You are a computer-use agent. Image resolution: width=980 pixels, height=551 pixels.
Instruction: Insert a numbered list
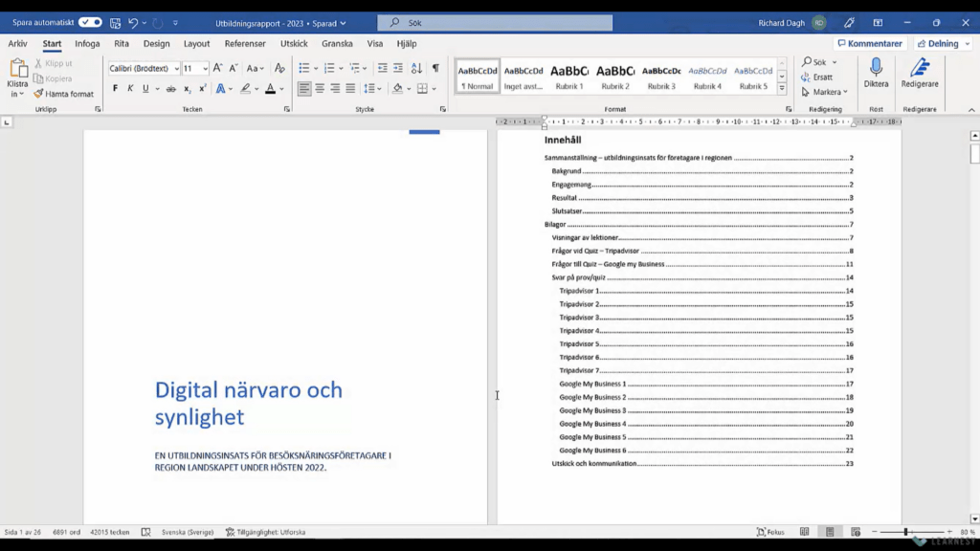point(329,68)
